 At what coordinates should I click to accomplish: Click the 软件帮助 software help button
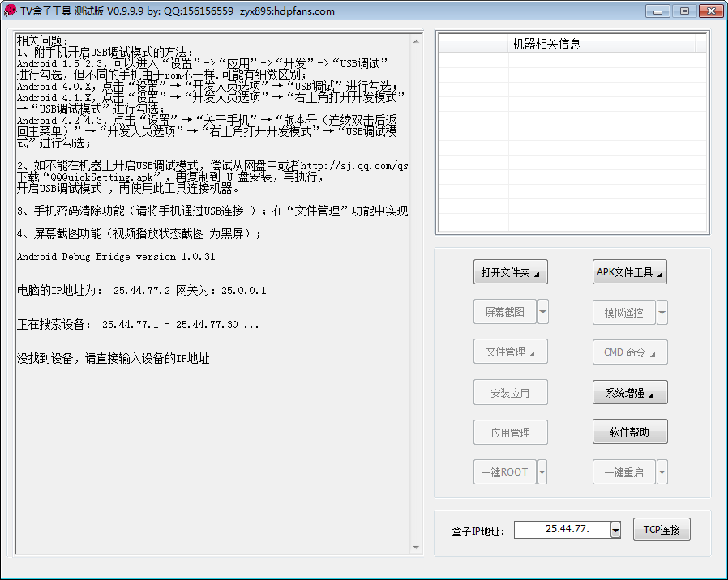(630, 432)
